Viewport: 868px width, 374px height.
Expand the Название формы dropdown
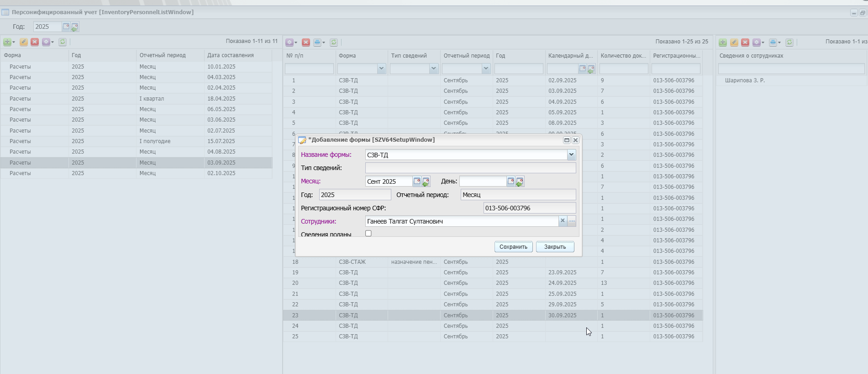(571, 155)
